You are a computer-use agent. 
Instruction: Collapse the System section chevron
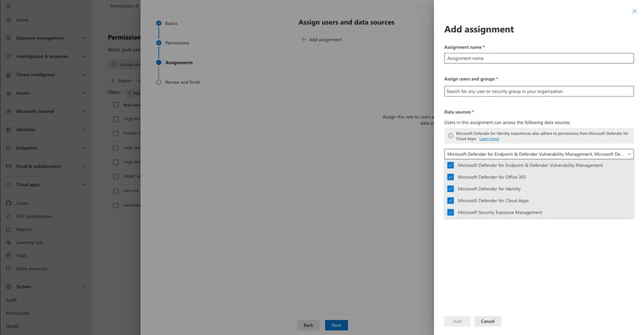click(x=84, y=287)
